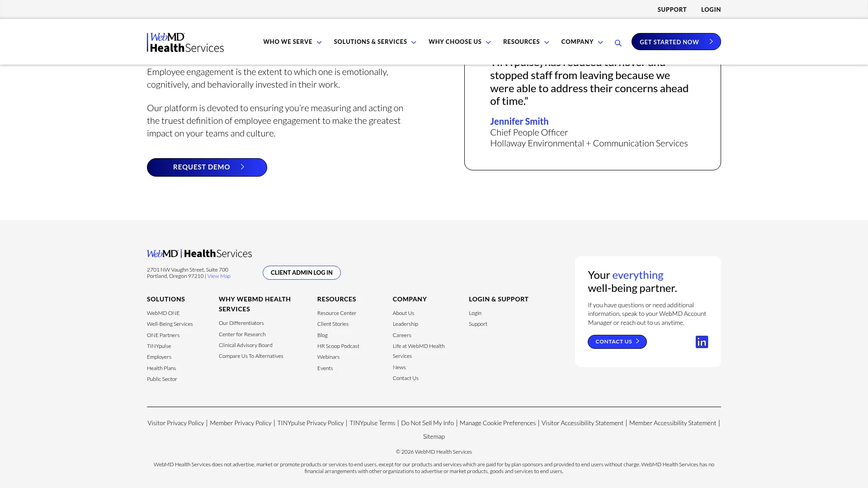This screenshot has width=868, height=488.
Task: Open WebMD ONE footer link
Action: click(x=163, y=313)
